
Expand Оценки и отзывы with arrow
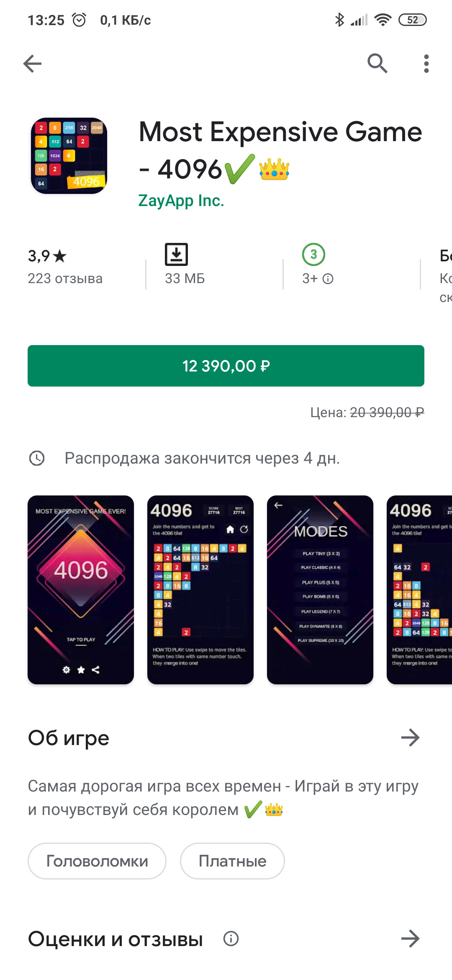point(410,939)
